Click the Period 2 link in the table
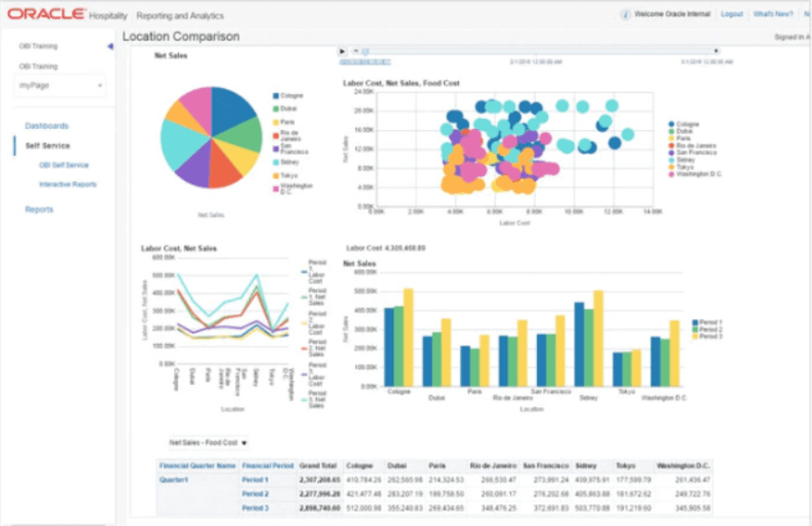812x526 pixels. point(255,494)
